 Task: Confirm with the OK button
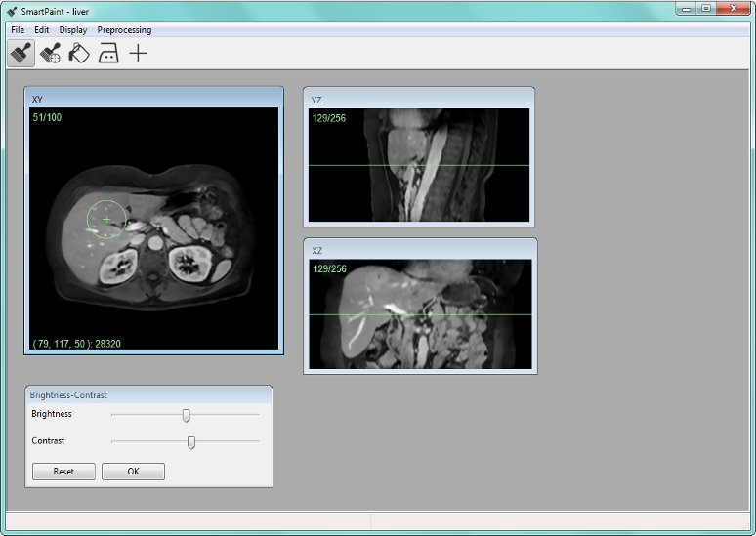(133, 472)
